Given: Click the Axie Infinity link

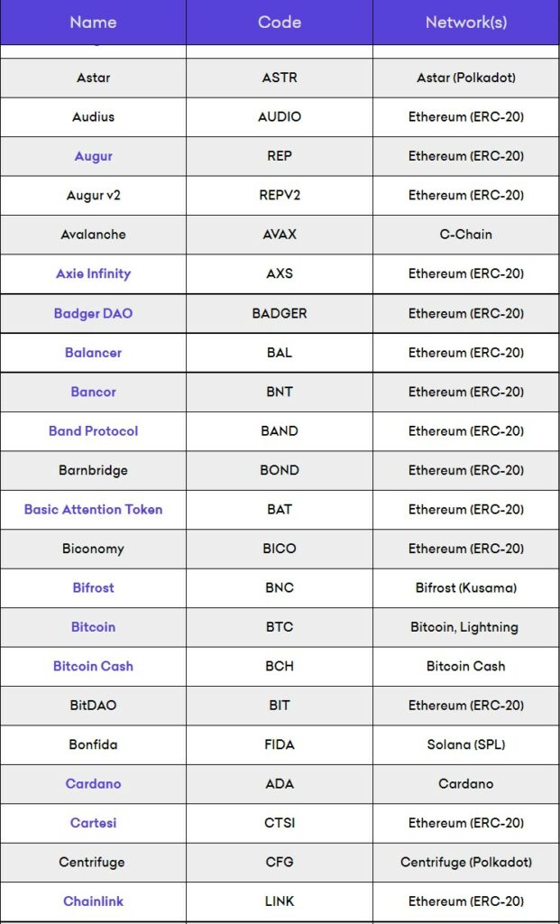Looking at the screenshot, I should pyautogui.click(x=93, y=273).
